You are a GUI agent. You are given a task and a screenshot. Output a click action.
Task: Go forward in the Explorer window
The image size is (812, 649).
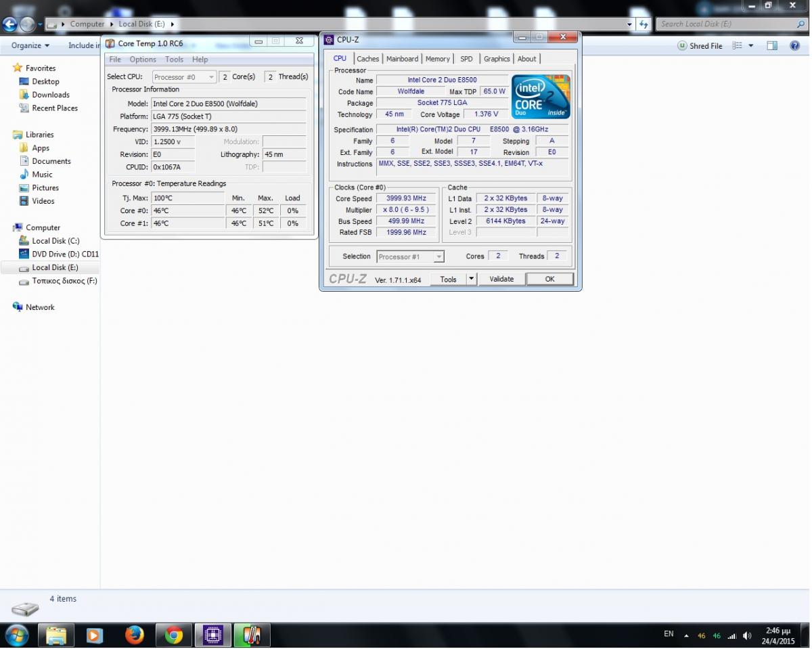pyautogui.click(x=27, y=24)
